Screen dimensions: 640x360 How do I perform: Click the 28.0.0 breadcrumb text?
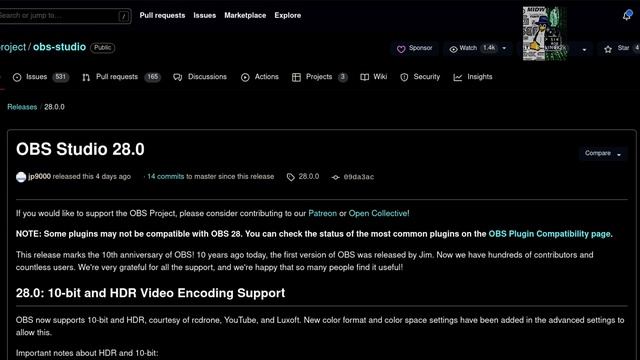54,107
